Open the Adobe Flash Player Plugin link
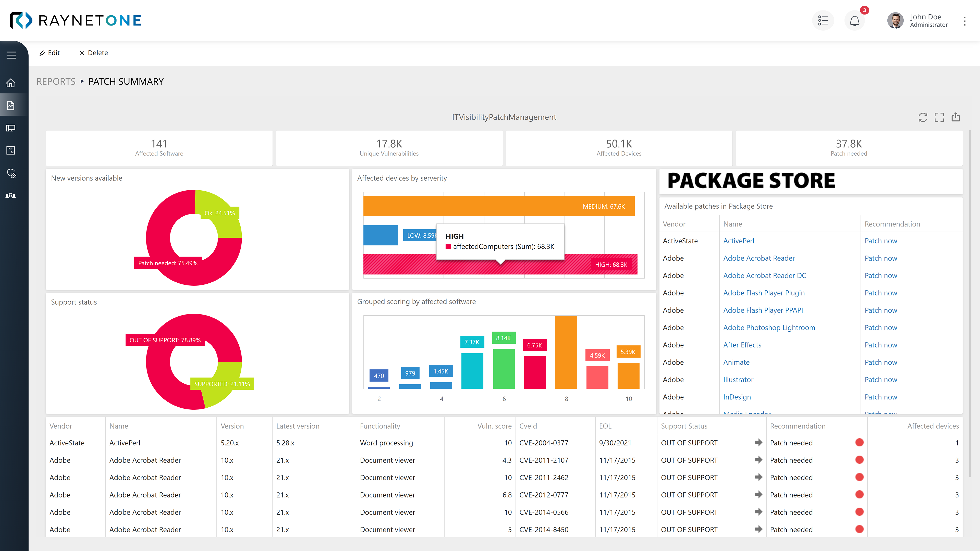 click(764, 293)
